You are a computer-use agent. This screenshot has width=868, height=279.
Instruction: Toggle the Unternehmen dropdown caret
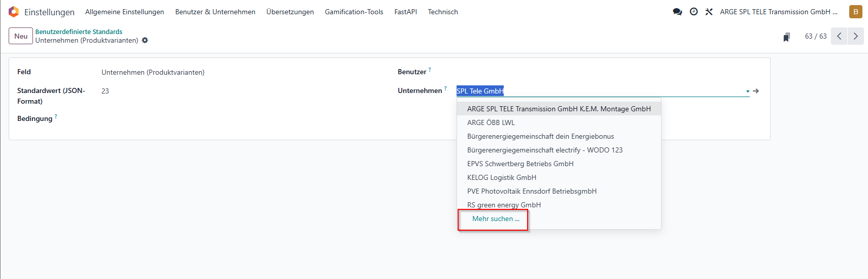[748, 91]
